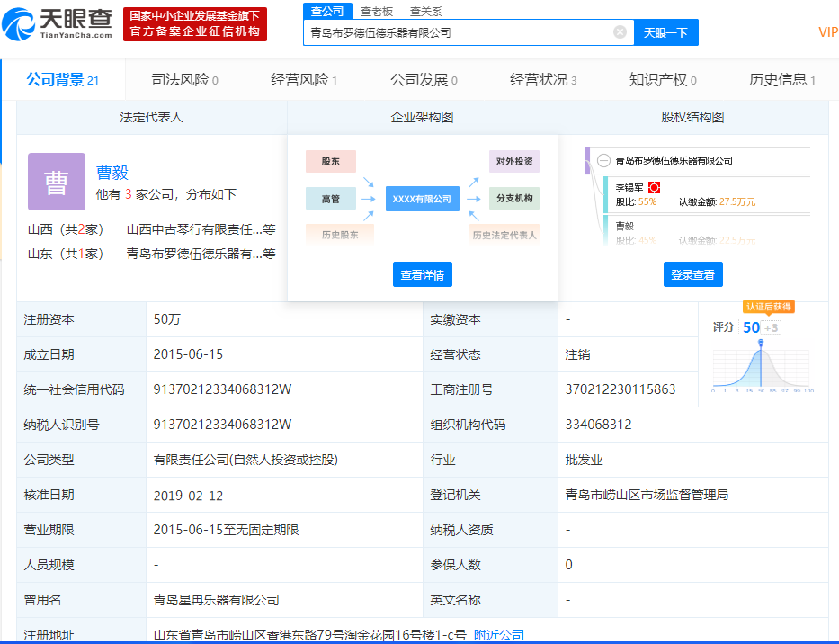Viewport: 839px width, 644px height.
Task: Click the registered capital value 50万
Action: tap(167, 319)
